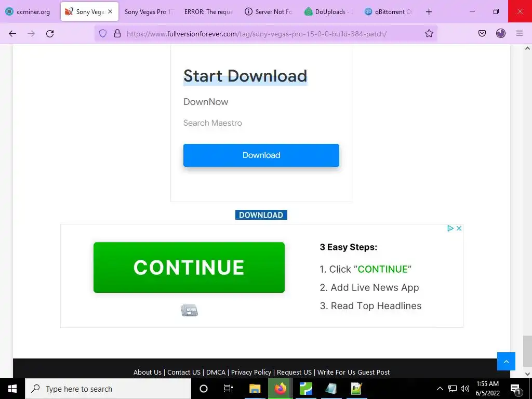Click the Firefox taskbar icon
Image resolution: width=532 pixels, height=399 pixels.
click(280, 389)
